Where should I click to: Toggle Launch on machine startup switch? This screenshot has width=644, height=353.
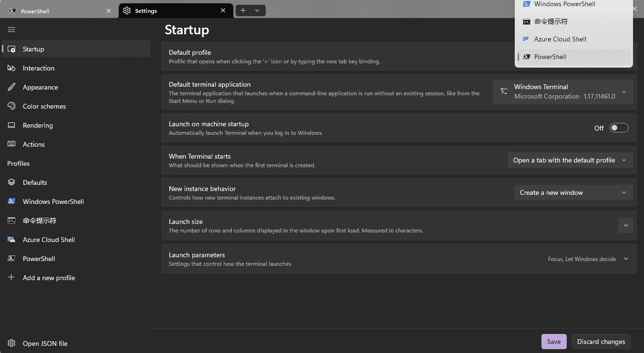point(619,128)
